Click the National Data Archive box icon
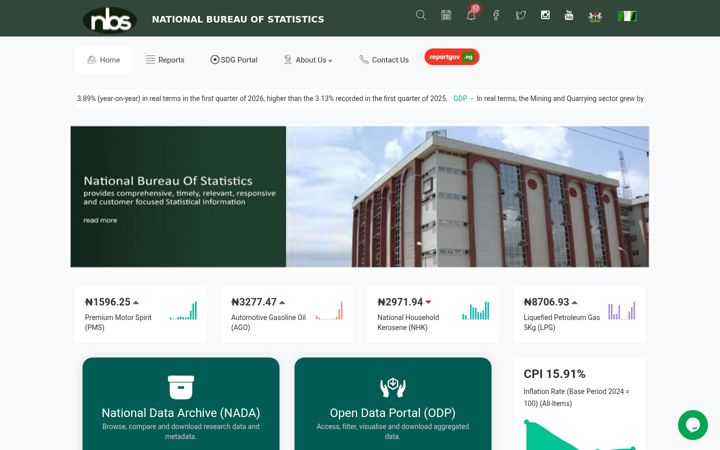Image resolution: width=720 pixels, height=450 pixels. (x=181, y=387)
